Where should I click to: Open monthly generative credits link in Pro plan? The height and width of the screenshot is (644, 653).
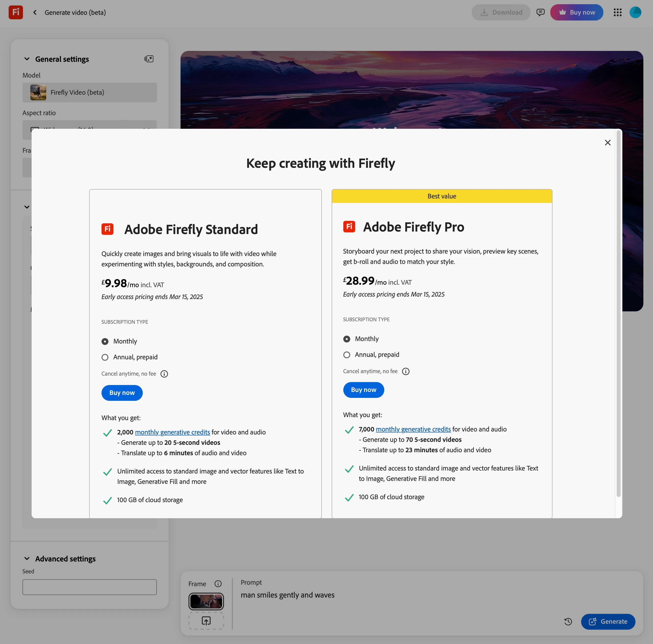[413, 429]
